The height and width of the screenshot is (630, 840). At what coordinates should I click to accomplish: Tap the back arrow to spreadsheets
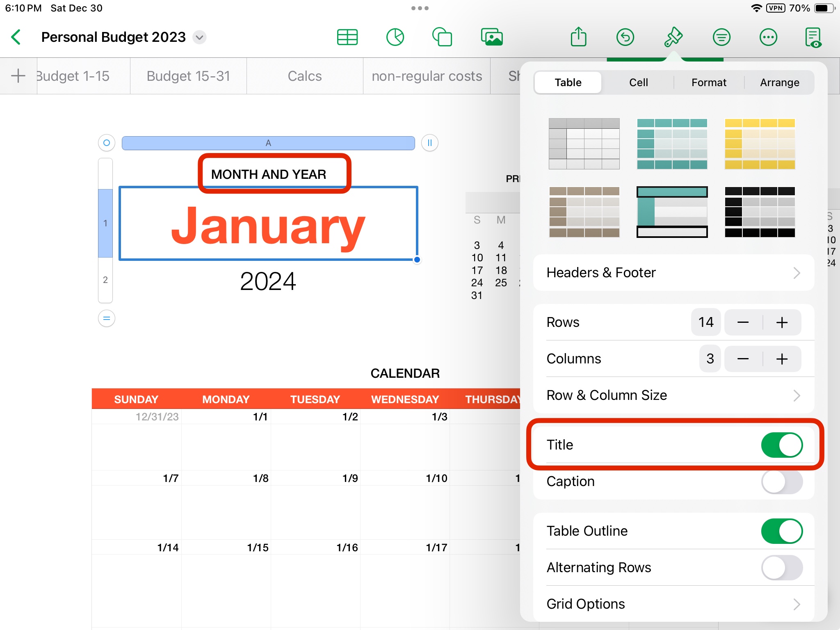(16, 37)
